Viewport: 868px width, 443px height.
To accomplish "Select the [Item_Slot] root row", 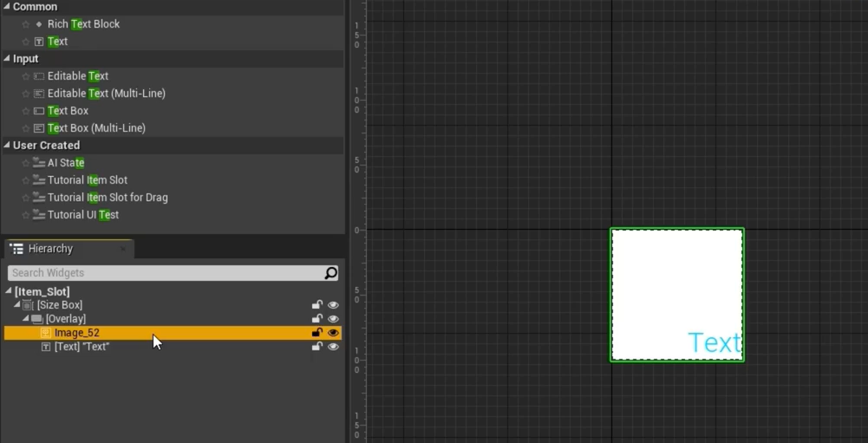I will click(173, 291).
